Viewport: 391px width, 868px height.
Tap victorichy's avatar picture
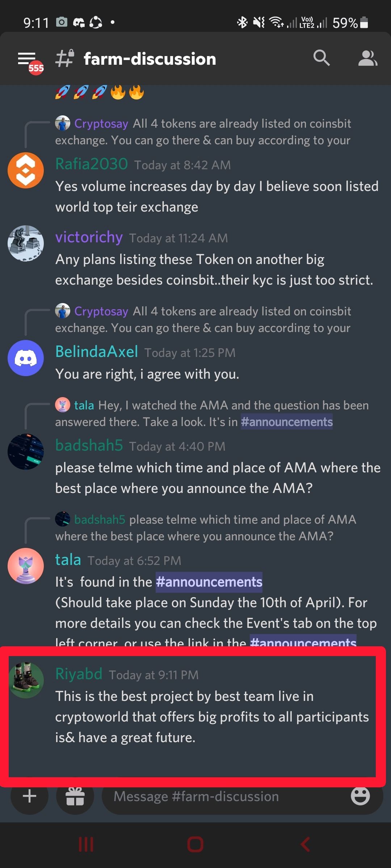point(26,243)
